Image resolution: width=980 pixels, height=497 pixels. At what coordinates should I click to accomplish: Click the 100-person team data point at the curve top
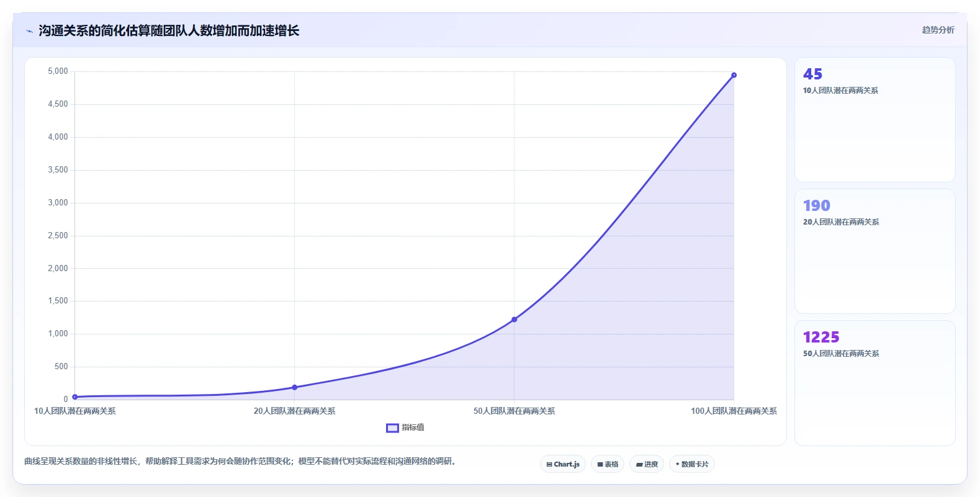click(x=734, y=75)
